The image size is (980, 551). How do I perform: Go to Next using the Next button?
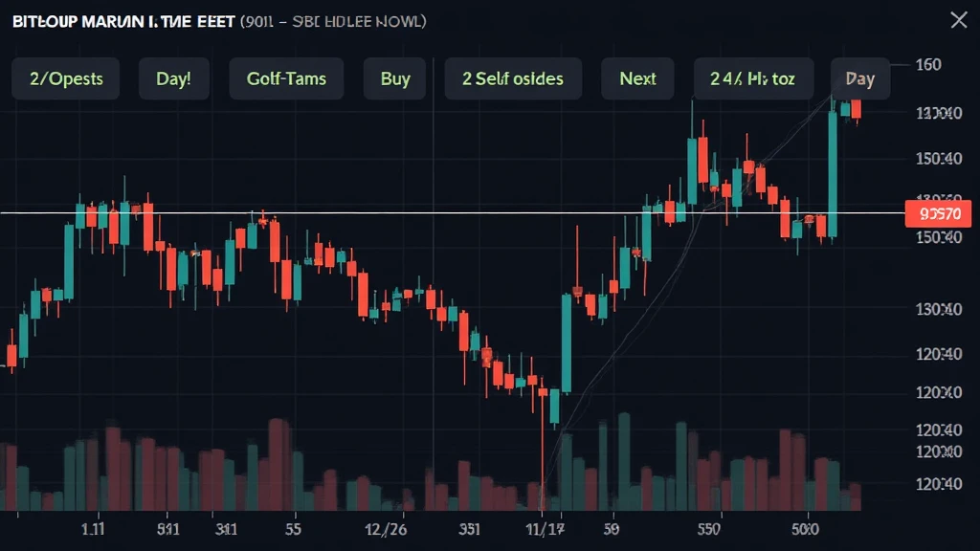point(637,78)
